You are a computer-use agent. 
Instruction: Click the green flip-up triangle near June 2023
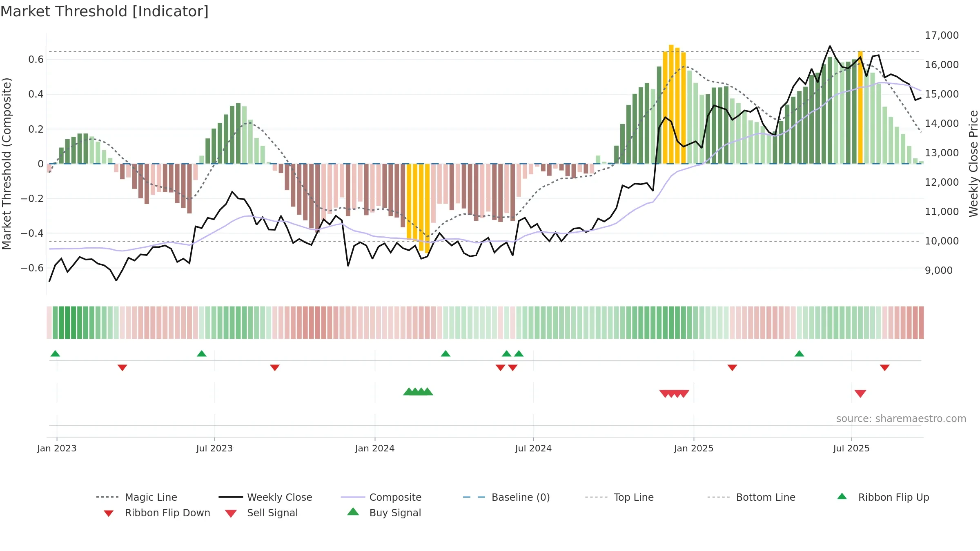point(202,353)
